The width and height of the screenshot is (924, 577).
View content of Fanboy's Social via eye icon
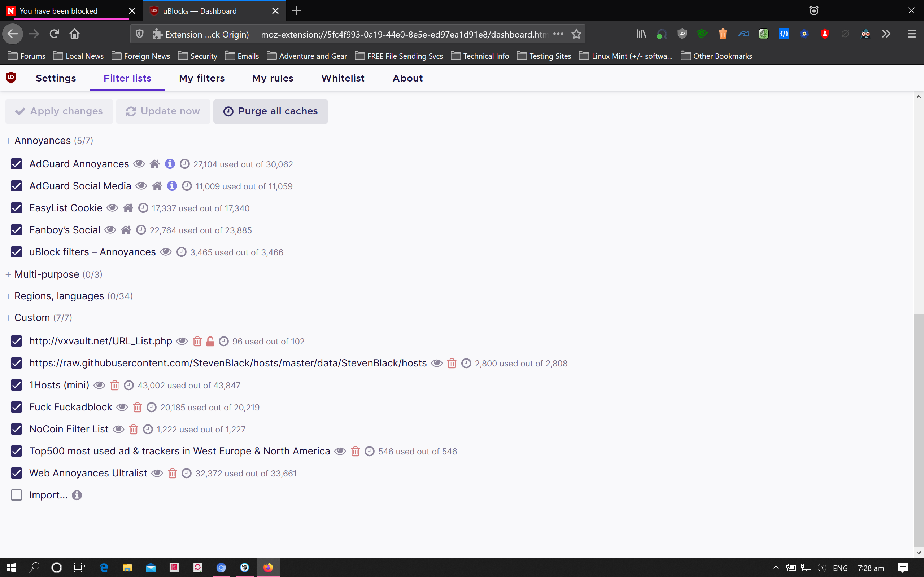coord(110,230)
